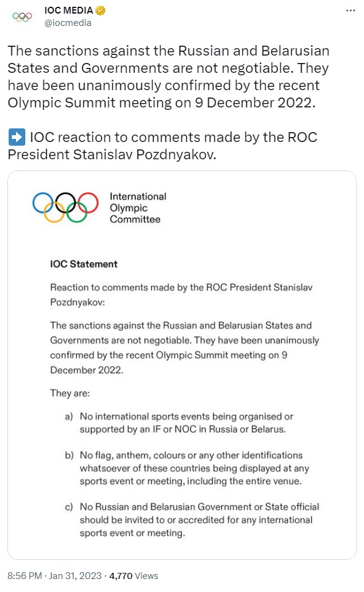Click the Stanislav Pozdnyakov reaction line in tweet
The height and width of the screenshot is (592, 364).
[x=163, y=146]
